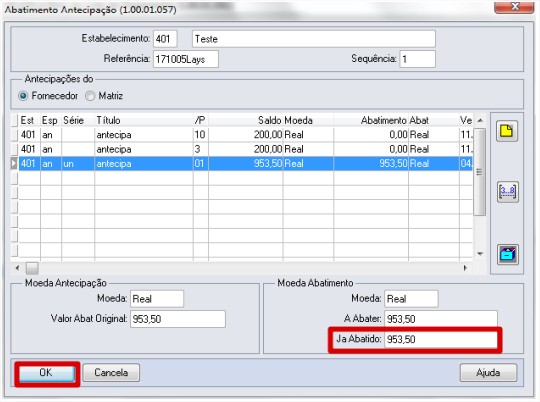Click the Referência field 171005Lays
This screenshot has height=402, width=540.
[x=186, y=59]
